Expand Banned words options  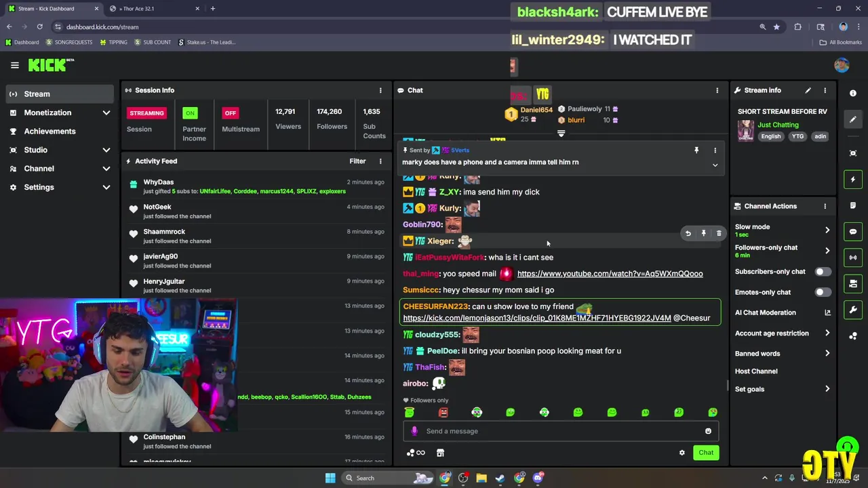tap(827, 353)
